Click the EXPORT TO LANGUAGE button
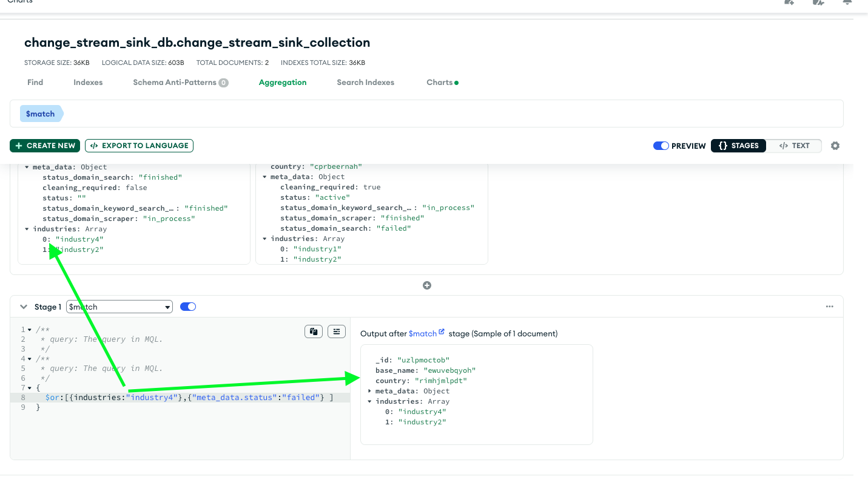Image resolution: width=868 pixels, height=479 pixels. (139, 146)
